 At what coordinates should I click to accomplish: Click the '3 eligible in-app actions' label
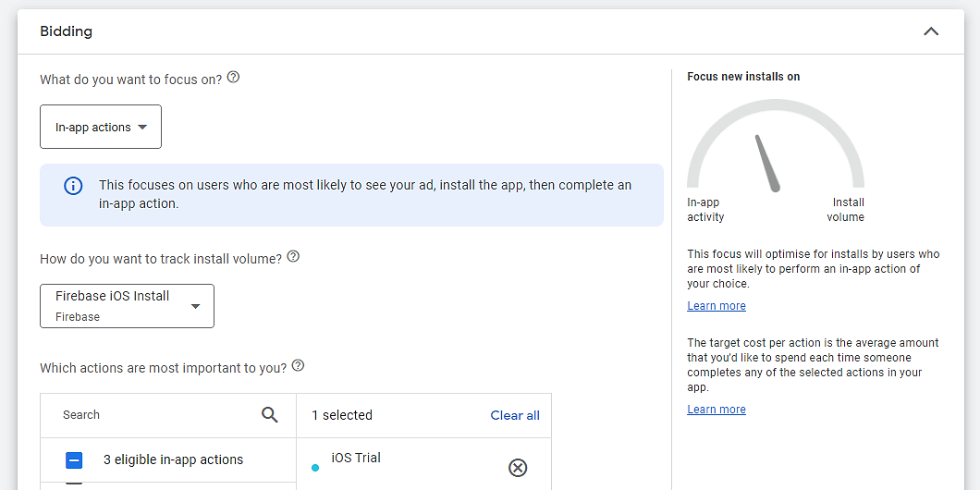point(173,460)
